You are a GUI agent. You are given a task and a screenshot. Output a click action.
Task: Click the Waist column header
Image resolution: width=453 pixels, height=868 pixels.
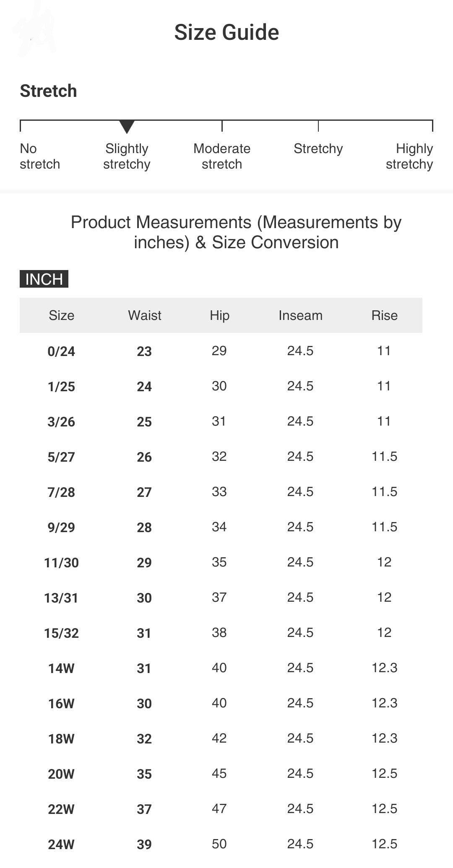coord(145,315)
